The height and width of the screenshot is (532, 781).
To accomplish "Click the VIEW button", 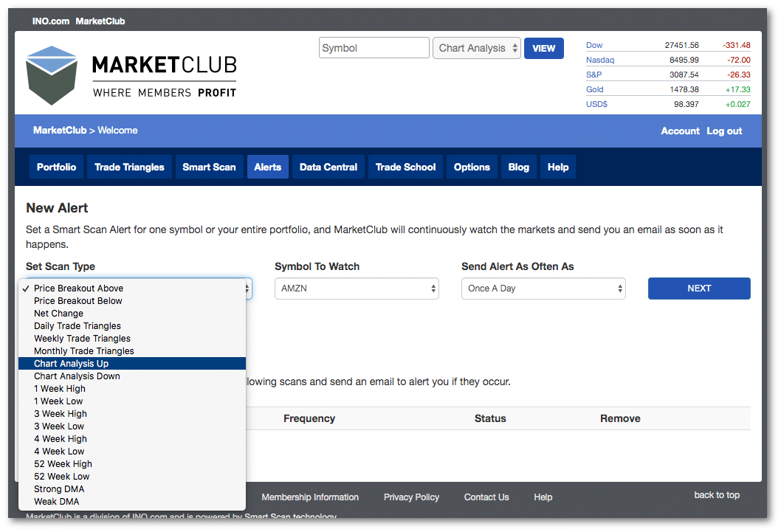I will (544, 48).
